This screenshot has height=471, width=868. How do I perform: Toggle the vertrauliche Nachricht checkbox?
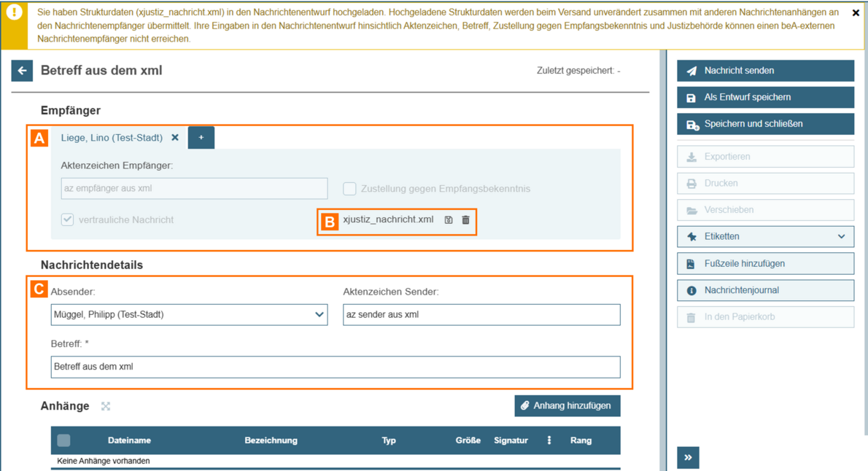(68, 219)
